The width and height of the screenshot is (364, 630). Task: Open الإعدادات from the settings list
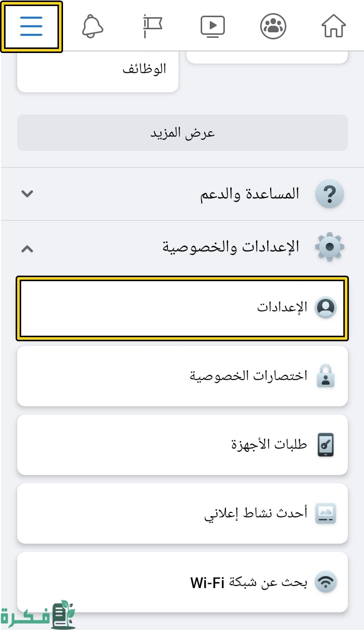pos(181,307)
